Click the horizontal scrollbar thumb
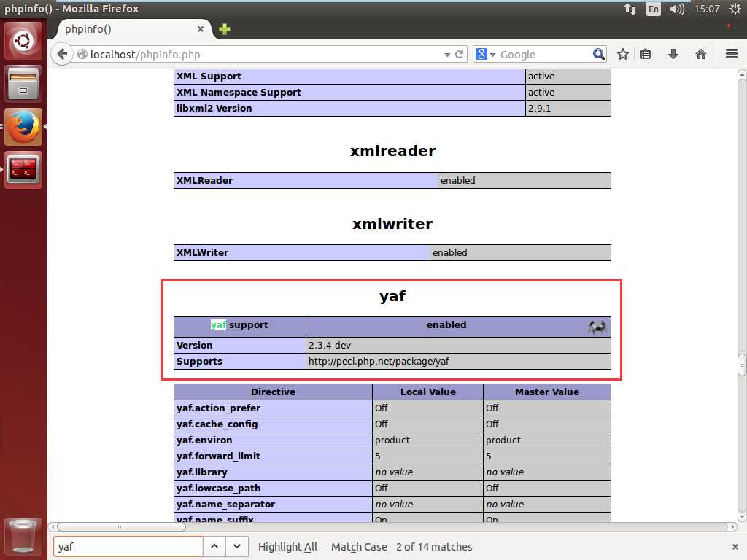This screenshot has height=560, width=747. 121,526
